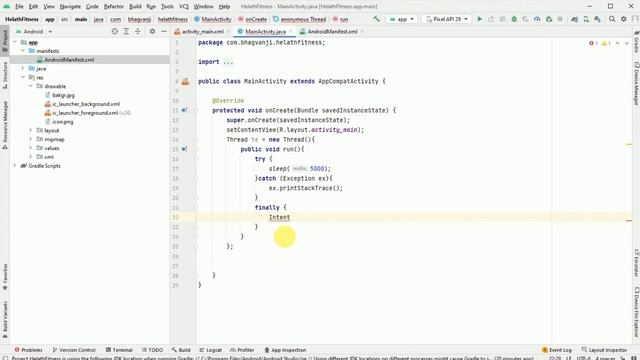Open SDK Manager icon in toolbar
This screenshot has height=360, width=640.
pyautogui.click(x=598, y=19)
